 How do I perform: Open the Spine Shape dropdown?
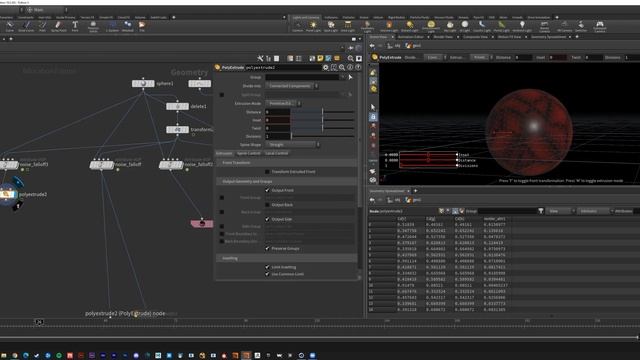coord(293,144)
